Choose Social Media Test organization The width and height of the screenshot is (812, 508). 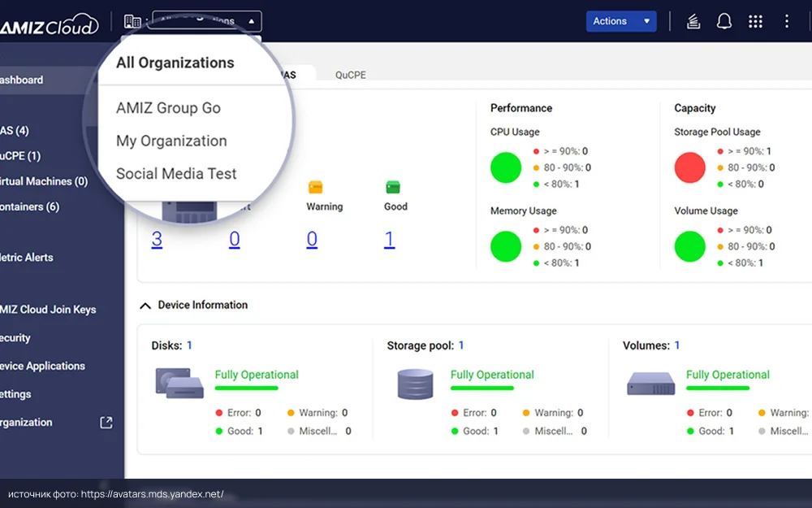click(x=176, y=173)
